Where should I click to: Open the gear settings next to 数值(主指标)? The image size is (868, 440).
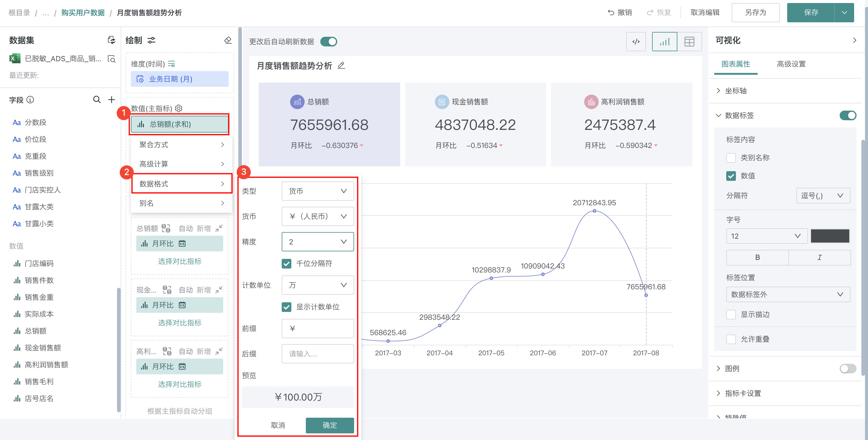click(x=179, y=108)
